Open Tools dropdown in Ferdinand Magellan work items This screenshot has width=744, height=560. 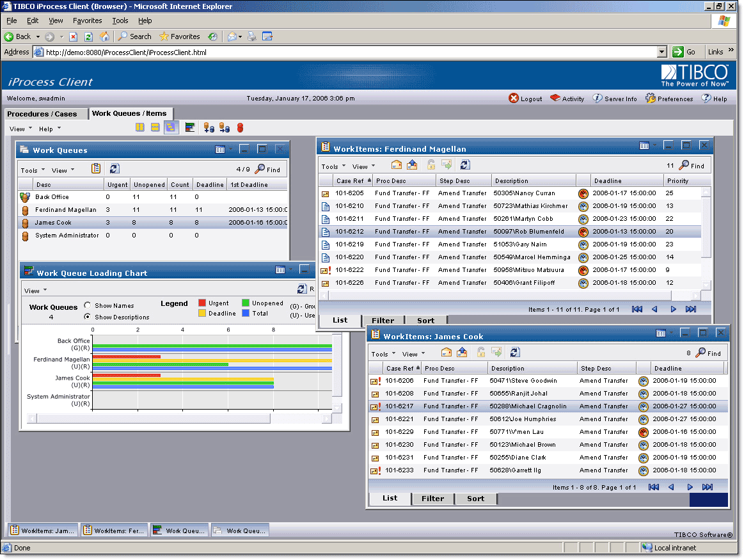point(333,166)
